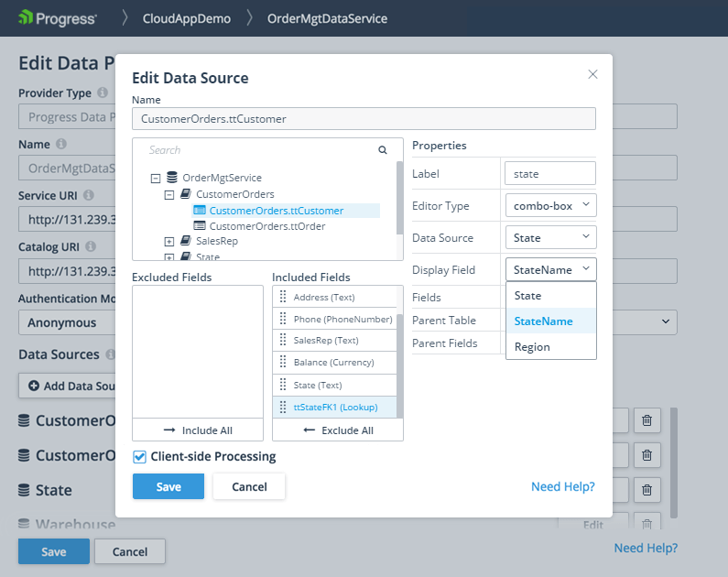The image size is (728, 577).
Task: Click the ttCustomer table icon
Action: click(200, 211)
